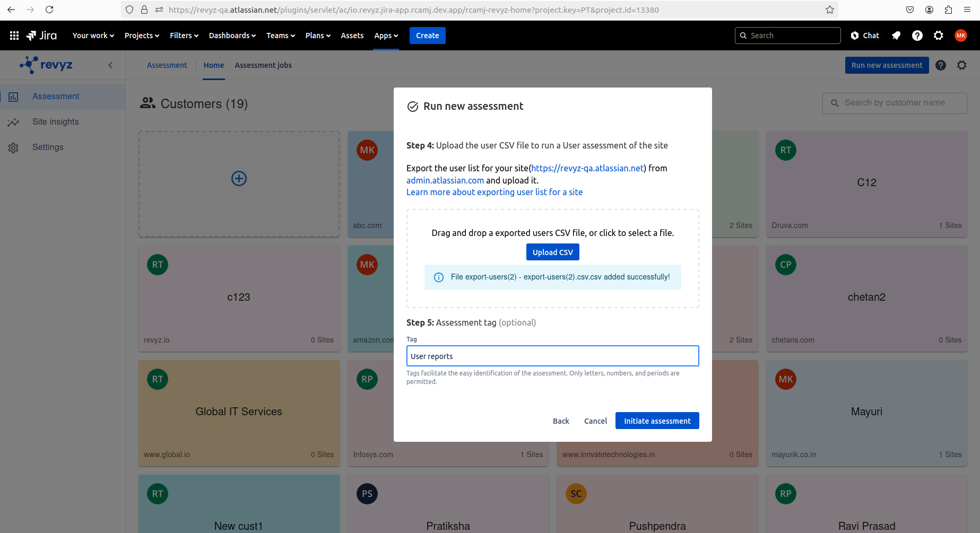
Task: Open browser extensions icon
Action: [x=948, y=10]
